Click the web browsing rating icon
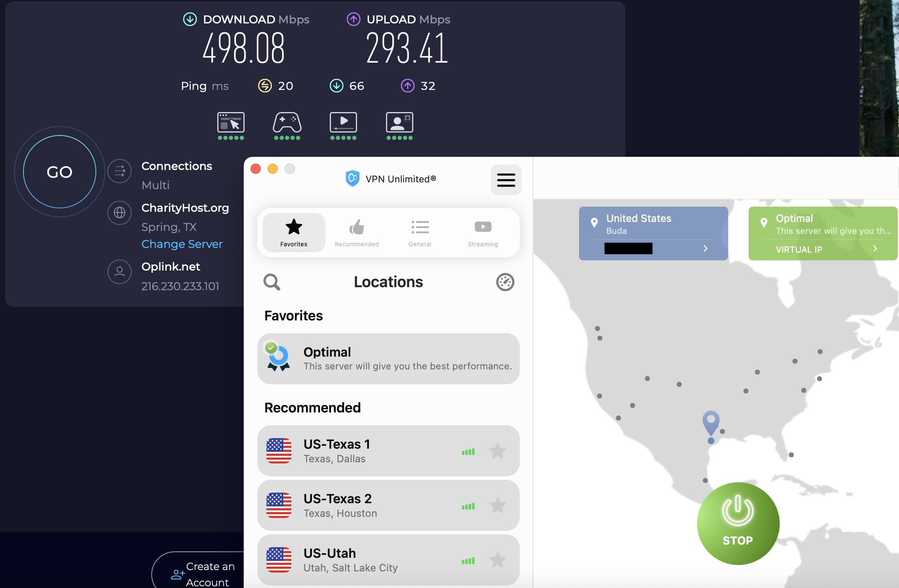Viewport: 899px width, 588px height. (x=231, y=123)
